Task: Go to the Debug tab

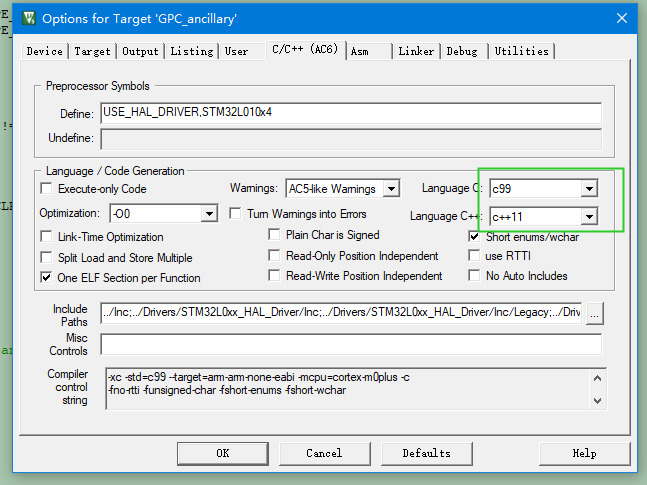Action: click(x=464, y=51)
